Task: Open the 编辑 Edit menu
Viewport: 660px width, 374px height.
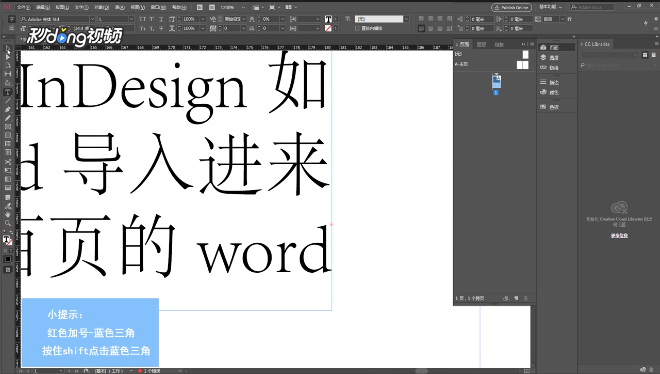Action: pyautogui.click(x=43, y=7)
